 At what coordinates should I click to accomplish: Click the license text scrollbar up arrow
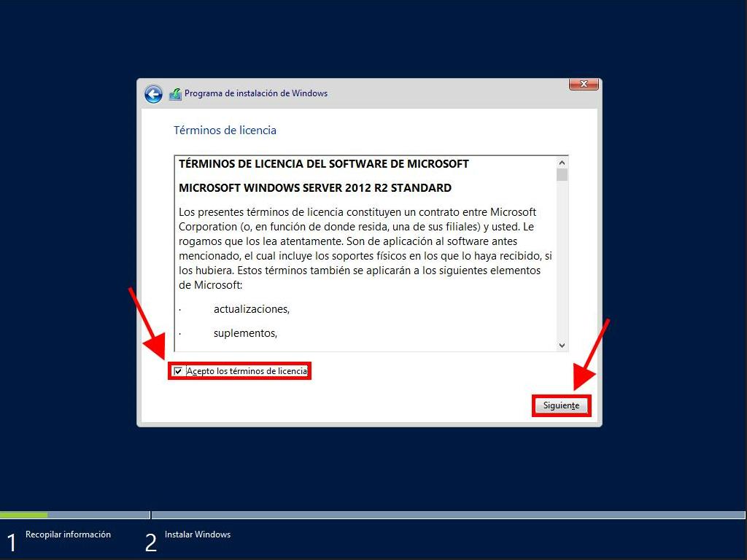[562, 163]
